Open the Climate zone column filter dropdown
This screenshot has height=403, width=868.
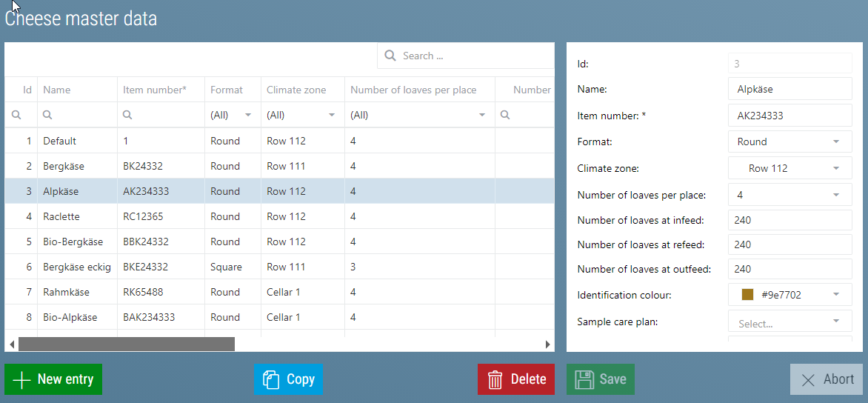coord(331,116)
